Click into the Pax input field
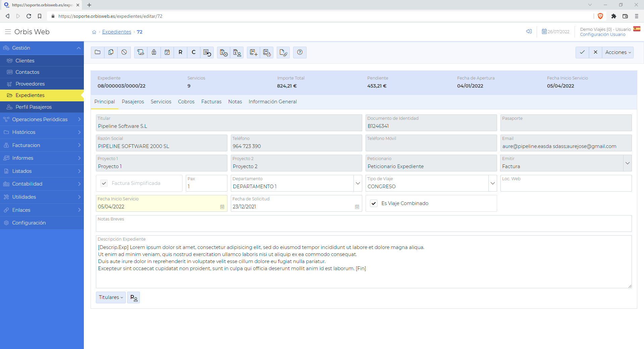Screen dimensions: 644x349 pyautogui.click(x=207, y=183)
